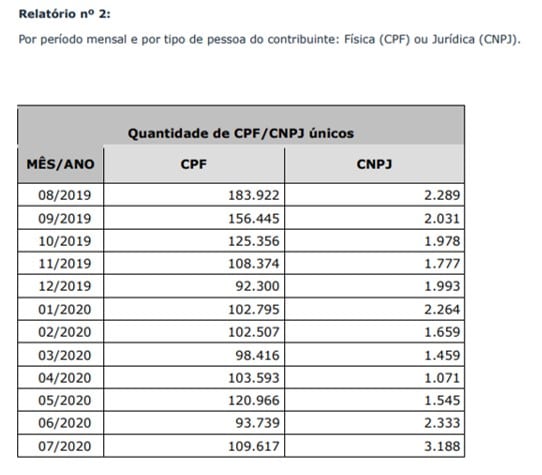This screenshot has width=542, height=475.
Task: Click the CPF value 103.593
Action: pyautogui.click(x=254, y=378)
